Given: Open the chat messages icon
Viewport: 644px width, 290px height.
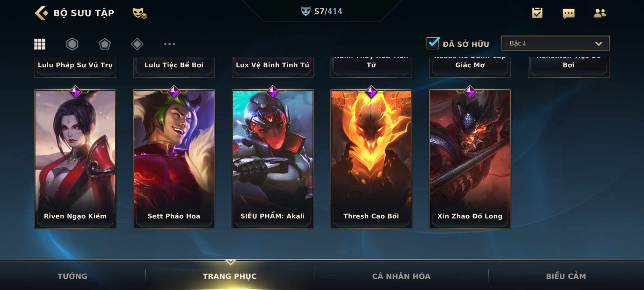Looking at the screenshot, I should 569,13.
